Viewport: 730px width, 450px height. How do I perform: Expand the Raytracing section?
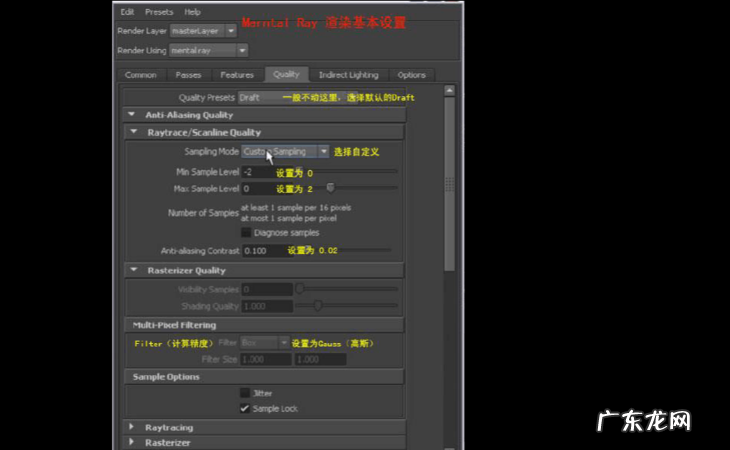click(132, 427)
